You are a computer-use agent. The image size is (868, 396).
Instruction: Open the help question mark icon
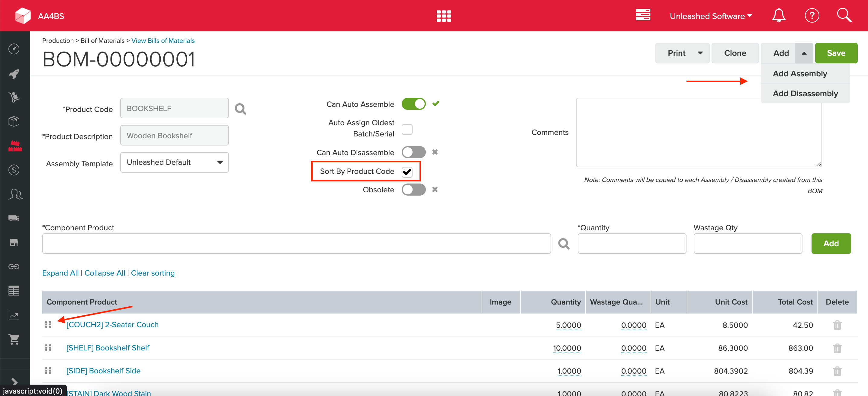tap(812, 15)
